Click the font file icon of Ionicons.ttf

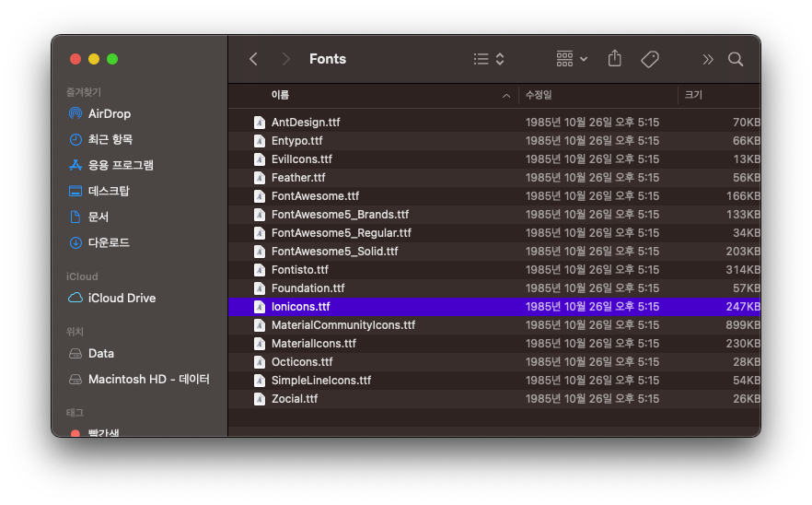260,307
